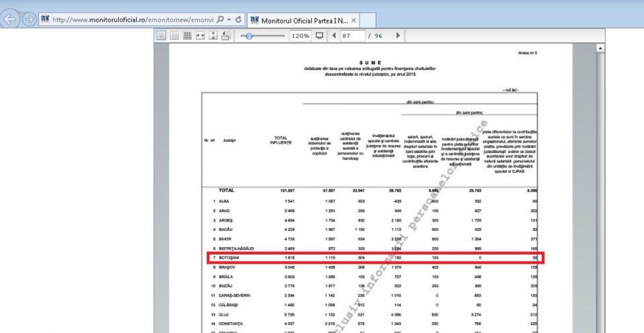644x333 pixels.
Task: Click fit to height icon
Action: (x=213, y=35)
